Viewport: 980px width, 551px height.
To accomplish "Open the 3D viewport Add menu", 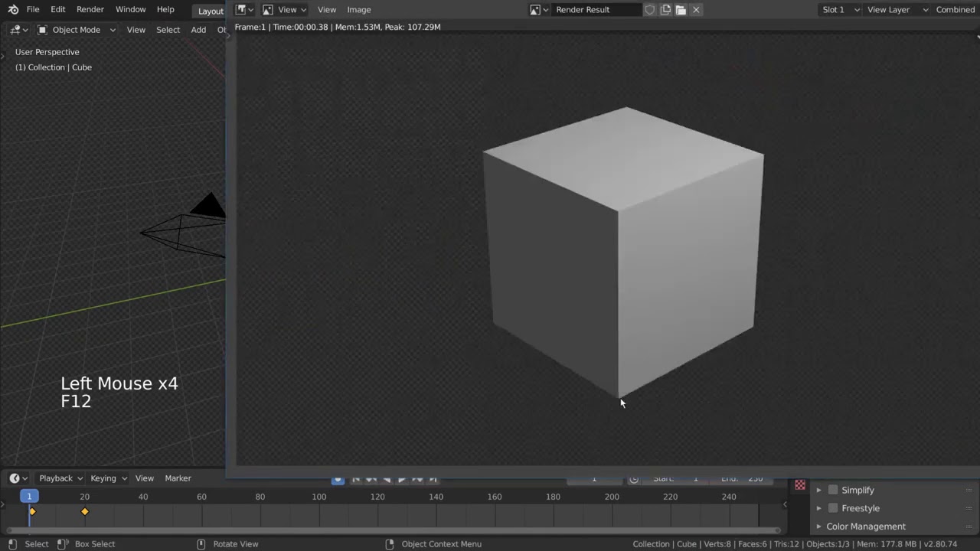I will coord(198,29).
